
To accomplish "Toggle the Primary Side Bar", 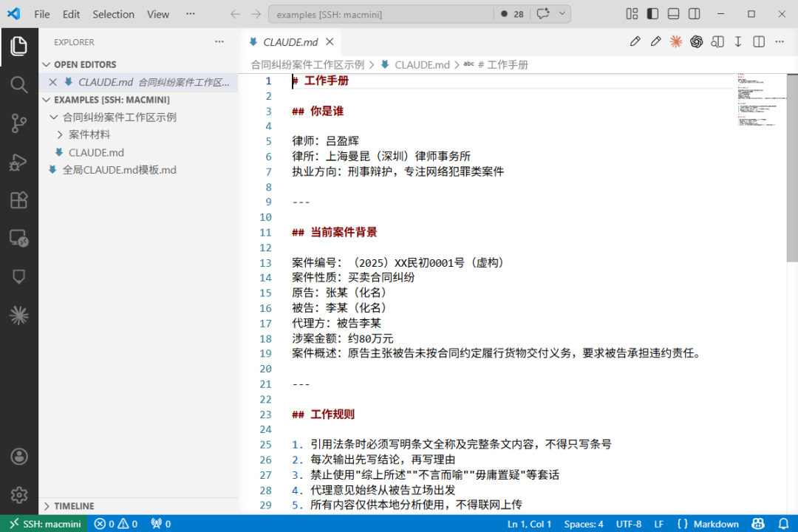I will pyautogui.click(x=652, y=14).
